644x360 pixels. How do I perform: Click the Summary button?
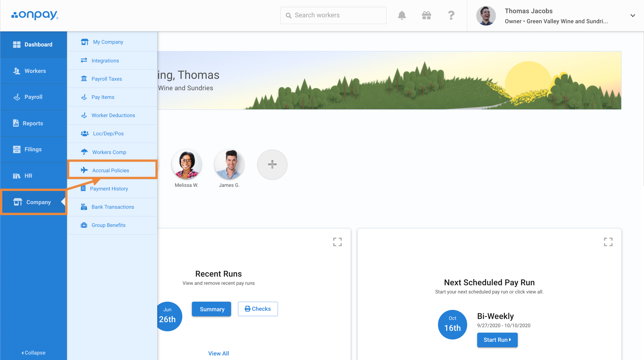(x=211, y=309)
